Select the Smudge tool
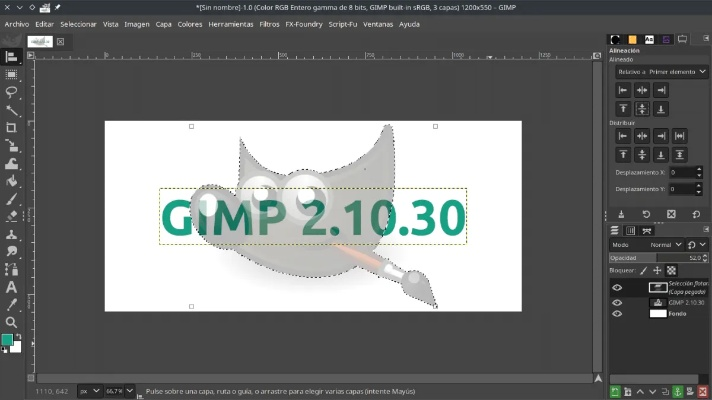Image resolution: width=712 pixels, height=400 pixels. [11, 252]
